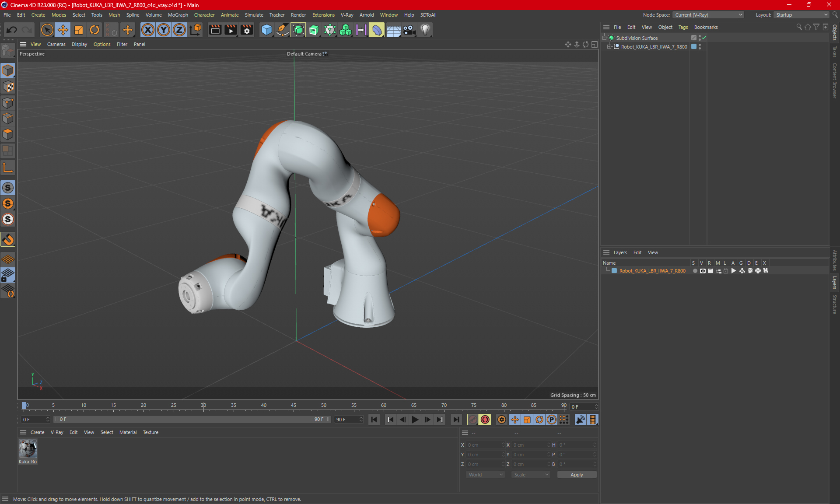Activate the Rotate tool
Screen dimensions: 840x504
(94, 30)
